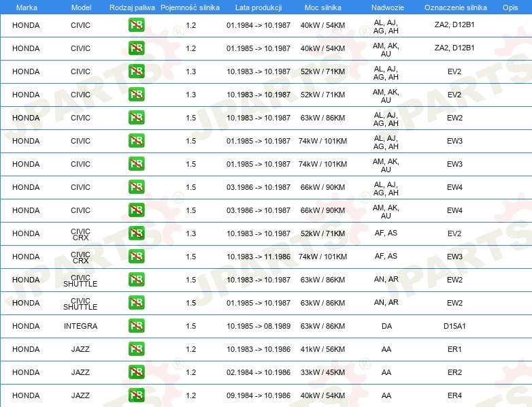
Task: Click 03.1986 -> 10.1987 in EW4 AL, AJ row
Action: click(x=259, y=187)
